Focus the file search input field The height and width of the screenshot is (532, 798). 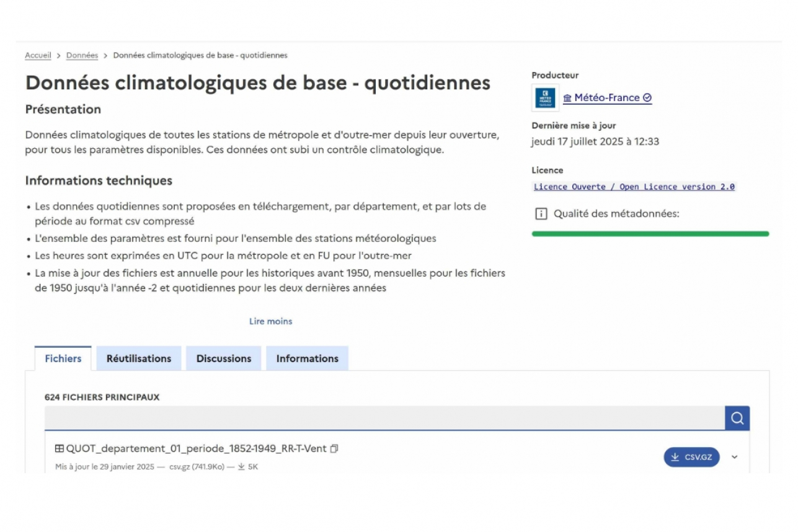[384, 419]
